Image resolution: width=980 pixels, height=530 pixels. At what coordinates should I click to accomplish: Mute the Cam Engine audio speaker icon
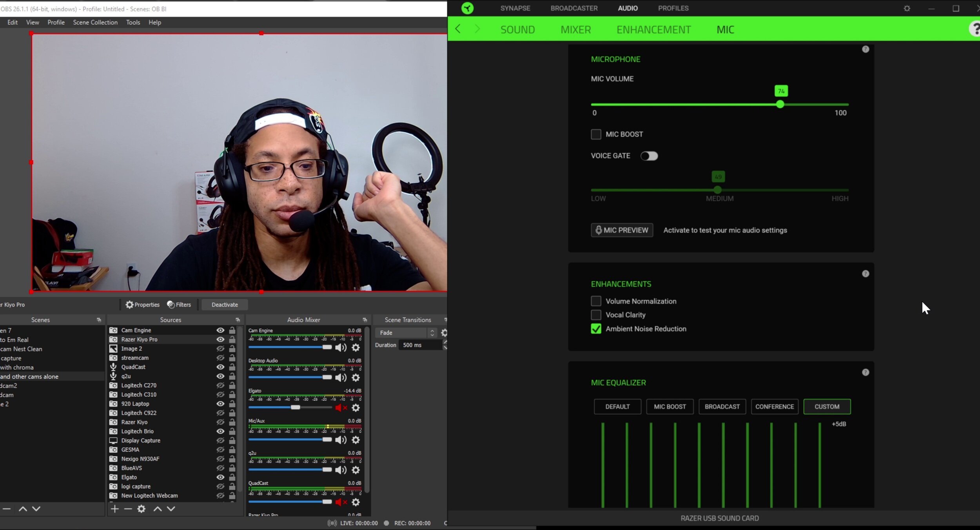pyautogui.click(x=341, y=348)
